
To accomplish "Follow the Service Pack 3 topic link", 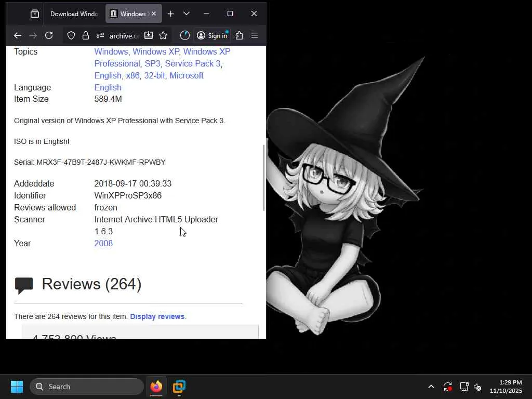I will point(192,63).
